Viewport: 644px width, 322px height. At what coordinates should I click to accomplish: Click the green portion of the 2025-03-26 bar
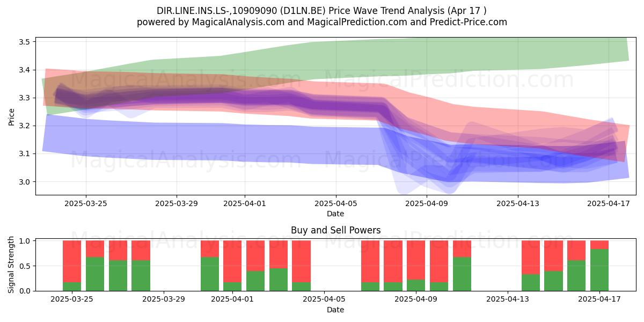point(95,274)
